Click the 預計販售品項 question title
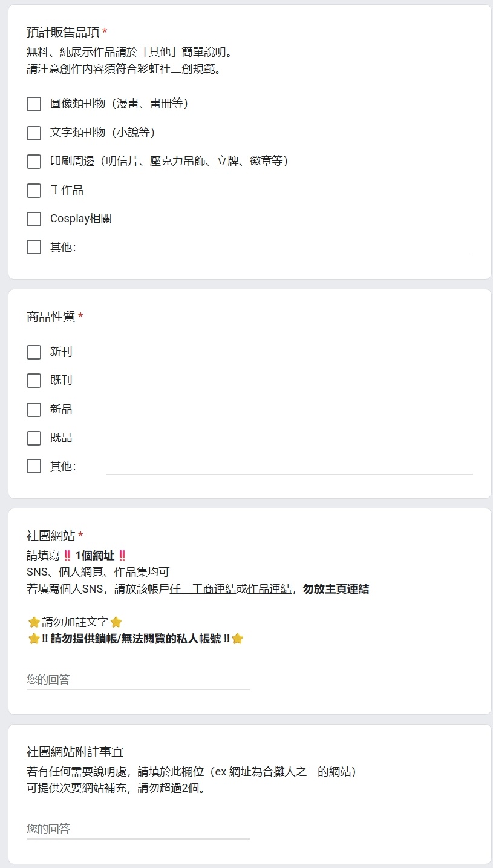The height and width of the screenshot is (868, 493). tap(63, 32)
